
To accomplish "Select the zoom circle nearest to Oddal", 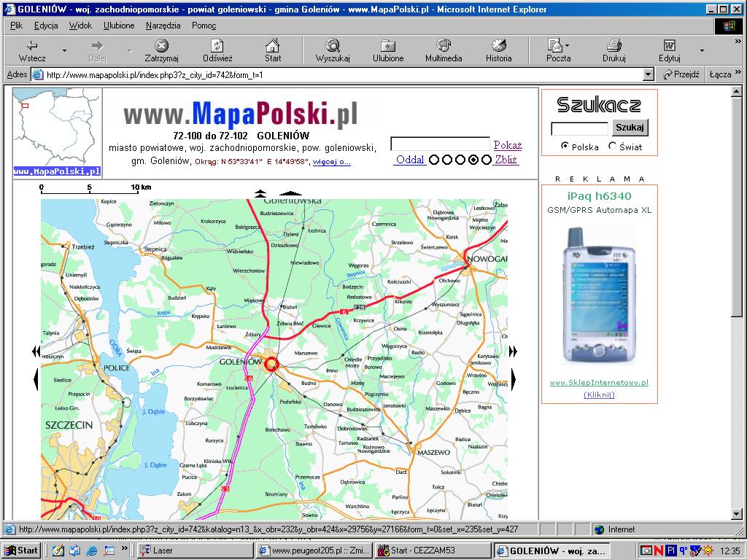I will pos(435,160).
